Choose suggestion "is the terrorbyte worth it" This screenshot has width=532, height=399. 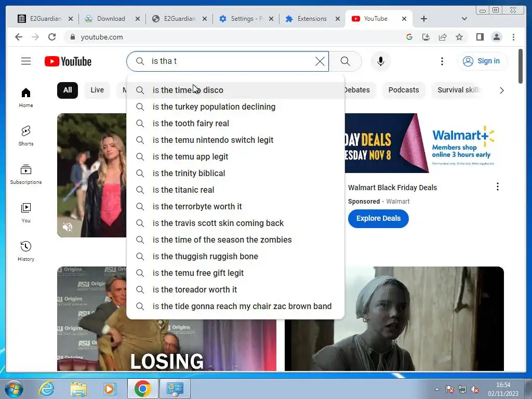[235, 207]
